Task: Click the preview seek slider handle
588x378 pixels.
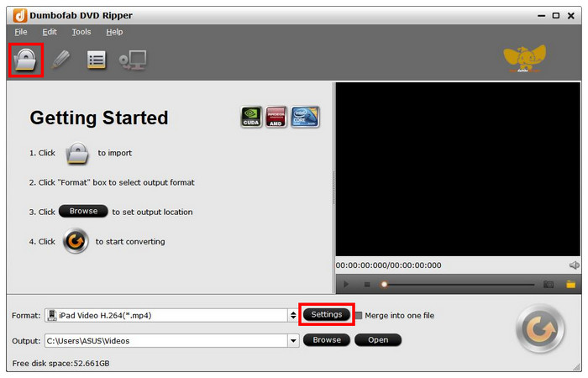Action: click(x=384, y=285)
